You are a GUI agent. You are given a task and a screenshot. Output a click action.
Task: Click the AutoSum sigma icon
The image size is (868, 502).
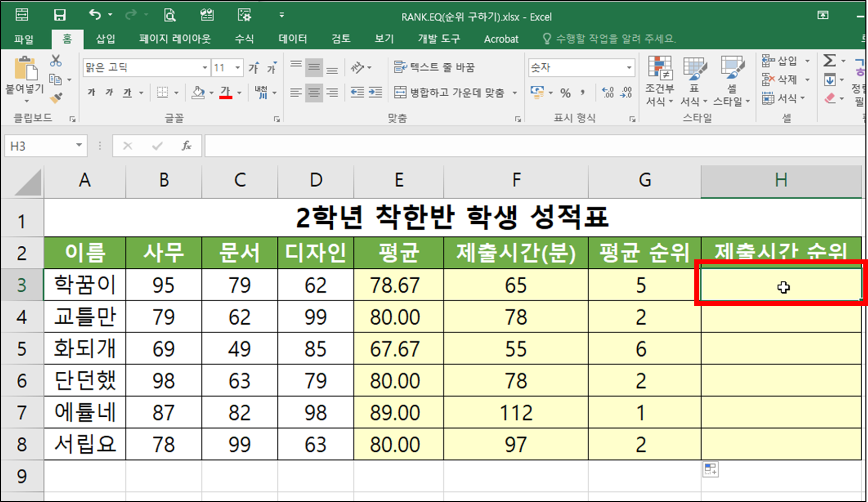pyautogui.click(x=830, y=60)
